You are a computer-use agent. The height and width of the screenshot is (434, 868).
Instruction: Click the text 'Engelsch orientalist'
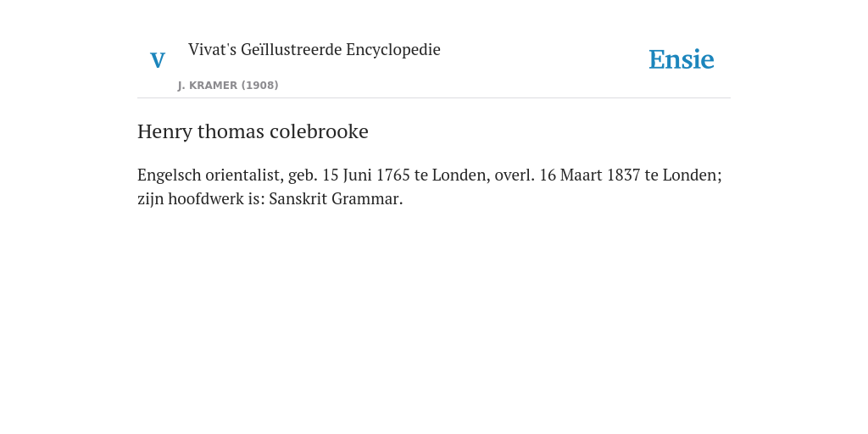coord(210,175)
